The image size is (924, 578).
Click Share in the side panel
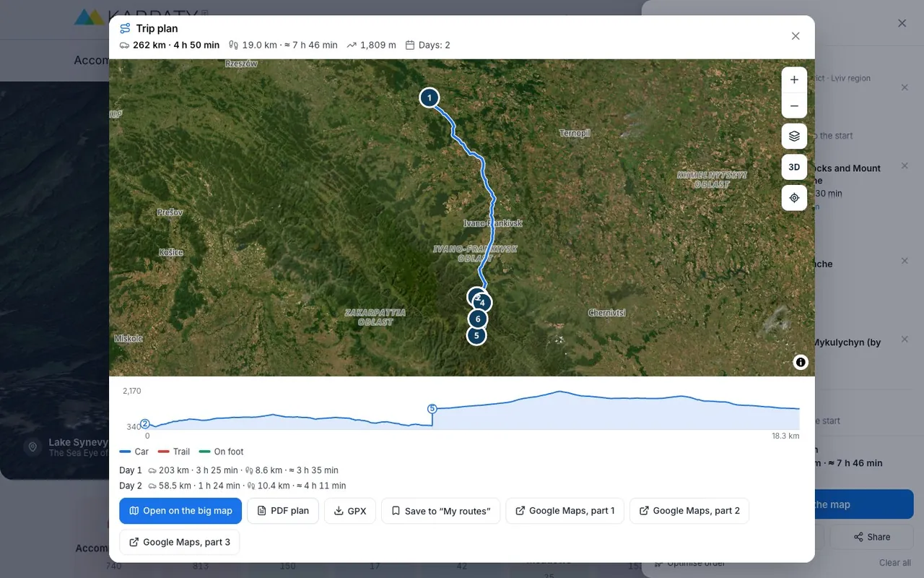pos(871,537)
